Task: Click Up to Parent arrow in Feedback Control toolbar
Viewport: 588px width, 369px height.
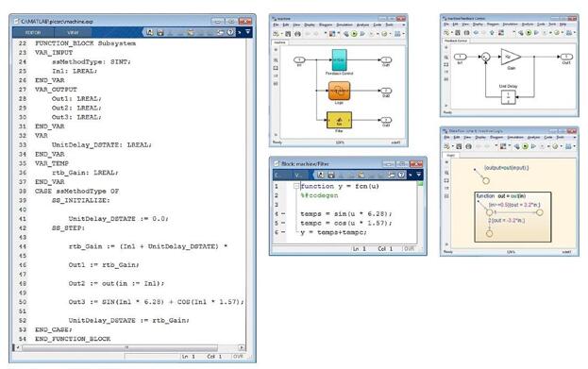Action: (492, 33)
